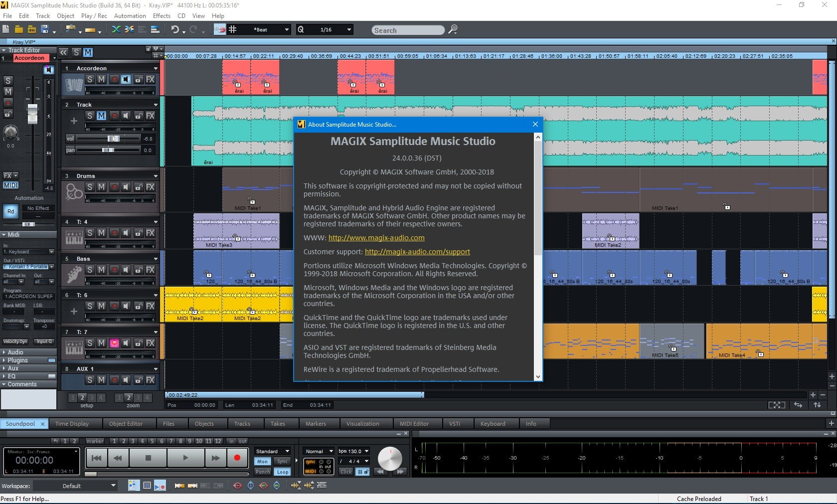This screenshot has width=837, height=504.
Task: Click the marker button above the transport
Action: (x=95, y=441)
